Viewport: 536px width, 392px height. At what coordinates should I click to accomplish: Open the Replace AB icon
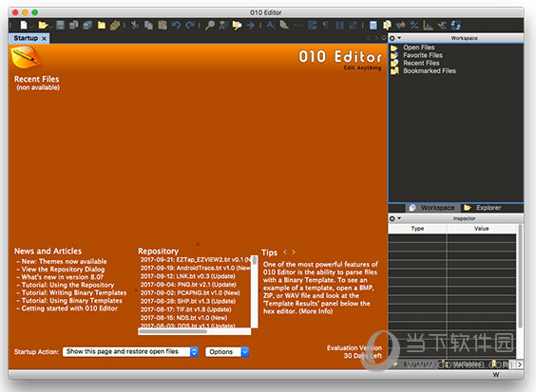click(223, 25)
